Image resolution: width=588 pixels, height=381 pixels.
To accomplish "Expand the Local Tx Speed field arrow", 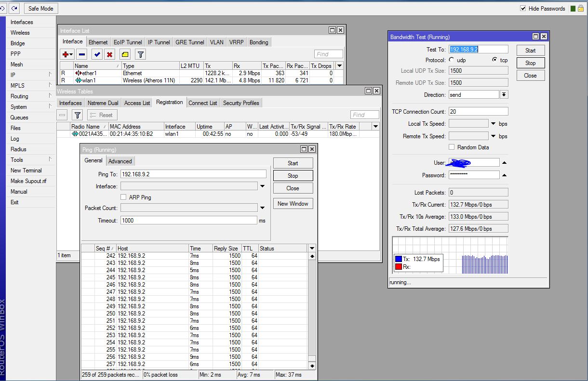I will click(494, 124).
